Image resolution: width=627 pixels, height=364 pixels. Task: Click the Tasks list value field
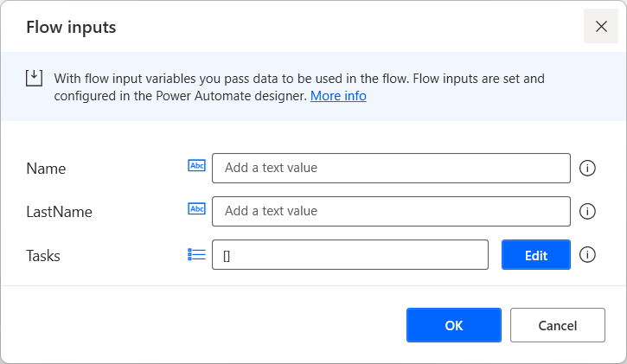click(350, 255)
